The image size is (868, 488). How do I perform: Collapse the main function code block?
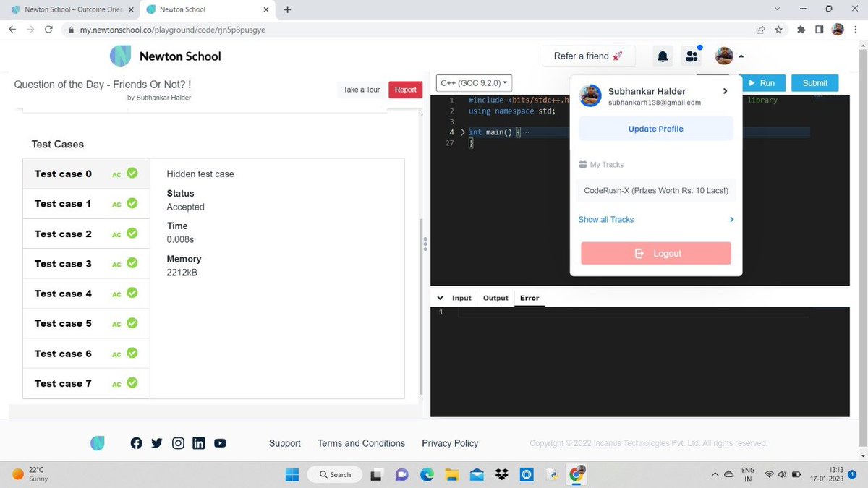[x=462, y=132]
